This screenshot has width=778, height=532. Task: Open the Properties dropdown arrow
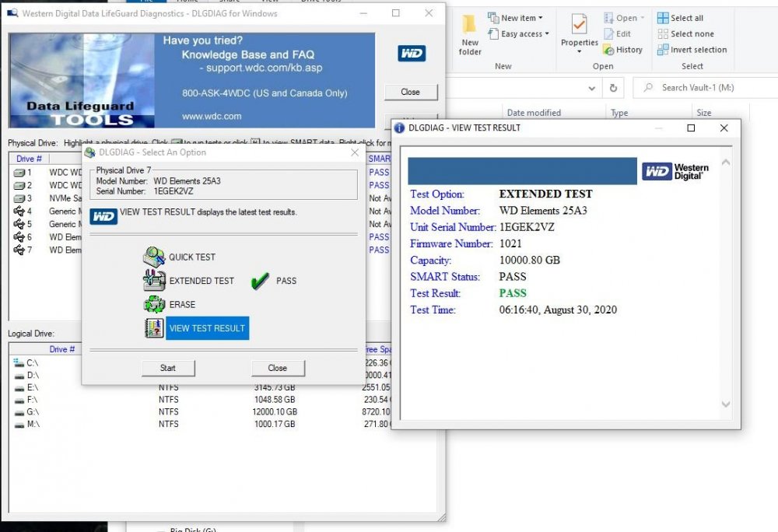[579, 51]
